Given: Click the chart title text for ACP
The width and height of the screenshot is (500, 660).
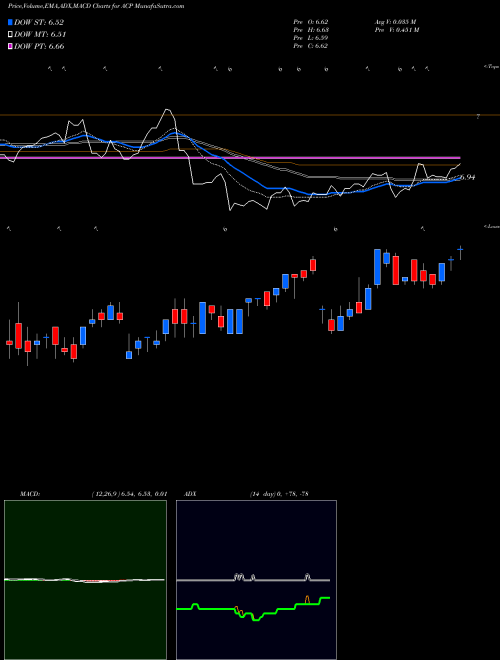Looking at the screenshot, I should 96,6.
